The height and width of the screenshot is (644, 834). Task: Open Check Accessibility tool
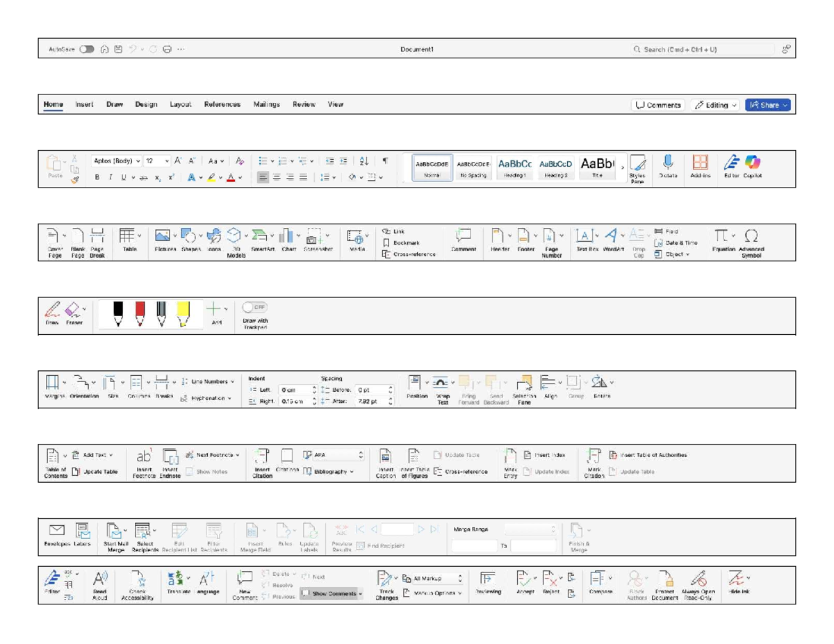point(138,581)
